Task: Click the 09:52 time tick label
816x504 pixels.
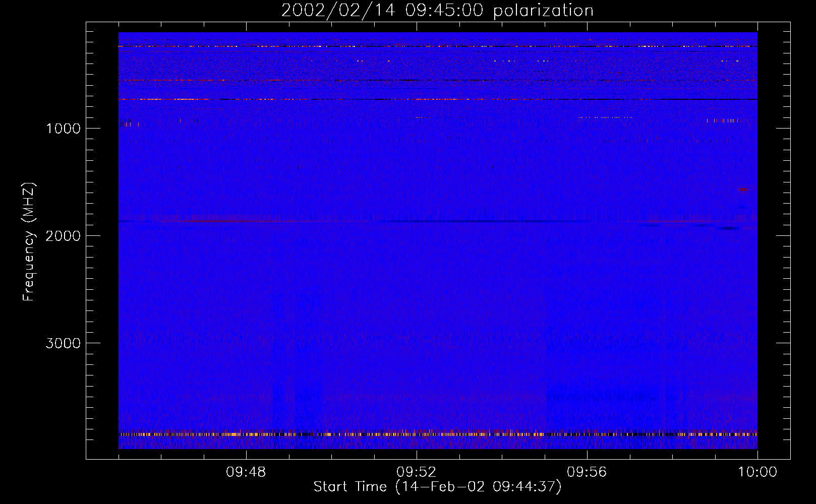Action: (416, 472)
